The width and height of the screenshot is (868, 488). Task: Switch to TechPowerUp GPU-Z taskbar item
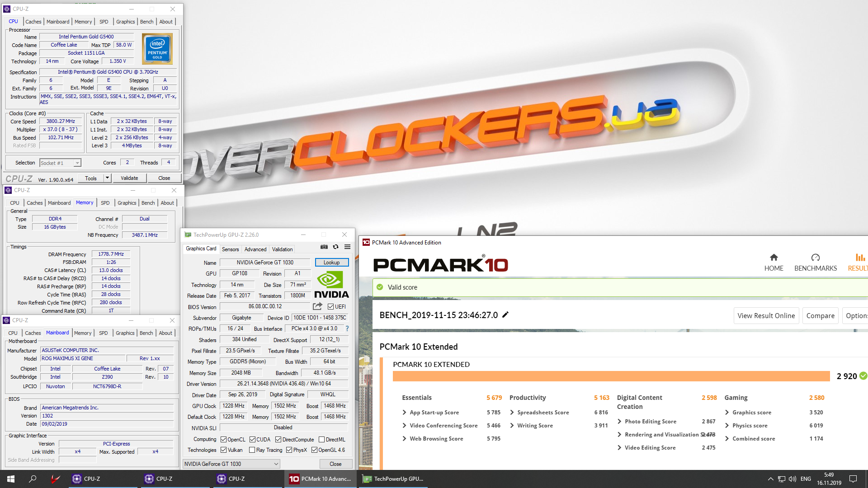pos(393,479)
